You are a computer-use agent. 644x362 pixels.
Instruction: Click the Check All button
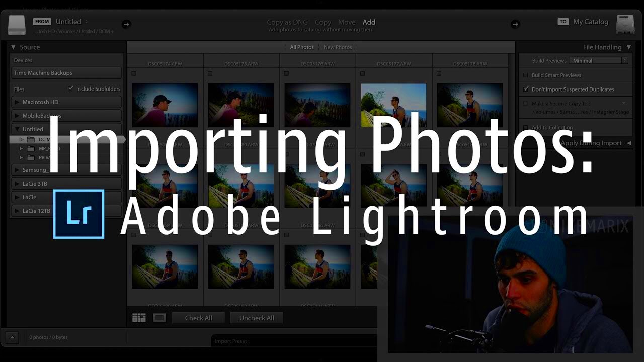coord(198,318)
